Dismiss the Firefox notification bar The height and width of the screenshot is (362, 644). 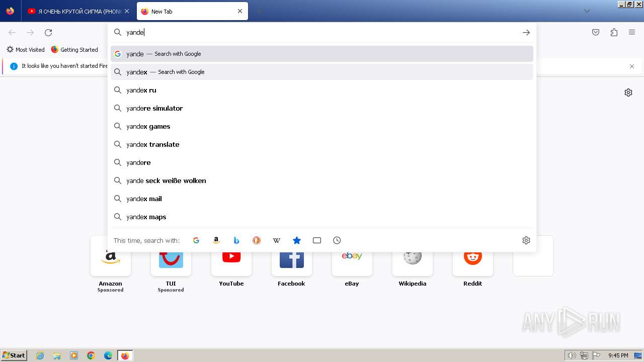(x=632, y=66)
